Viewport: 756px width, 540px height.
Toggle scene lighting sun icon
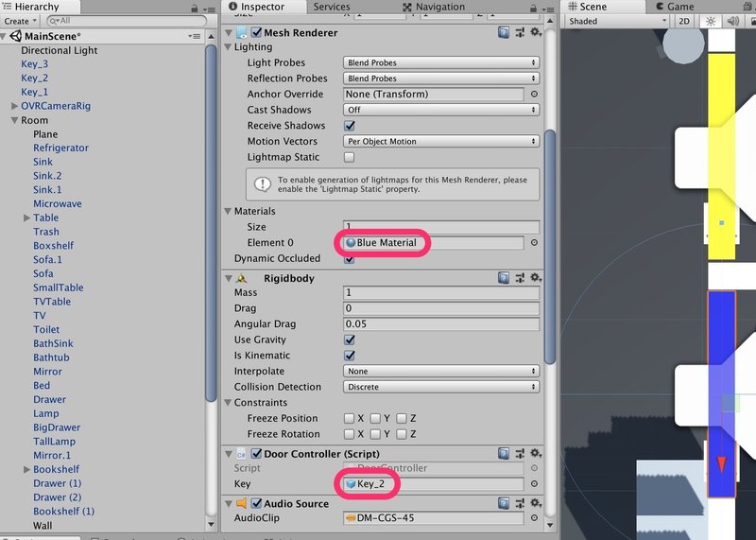click(711, 21)
